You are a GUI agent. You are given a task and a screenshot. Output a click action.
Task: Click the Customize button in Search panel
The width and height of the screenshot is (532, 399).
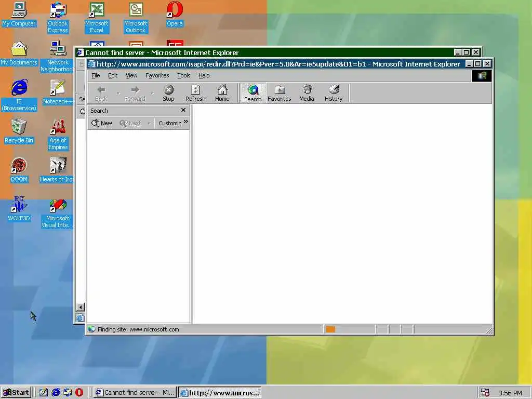(170, 123)
